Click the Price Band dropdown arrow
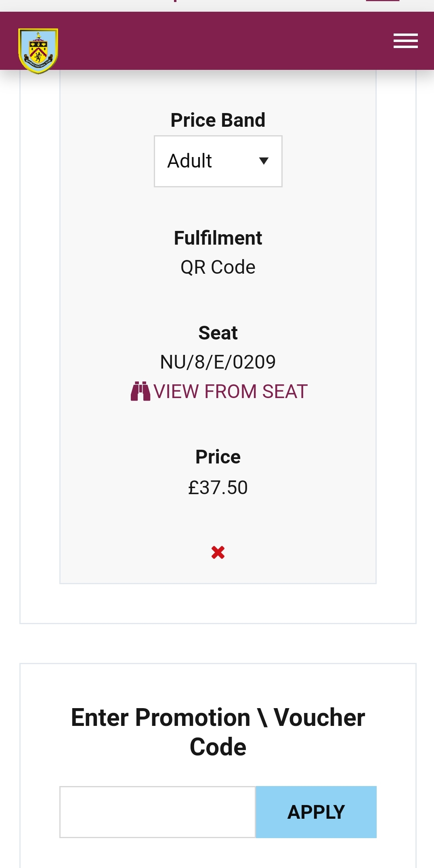Screen dimensions: 434x868 264,161
